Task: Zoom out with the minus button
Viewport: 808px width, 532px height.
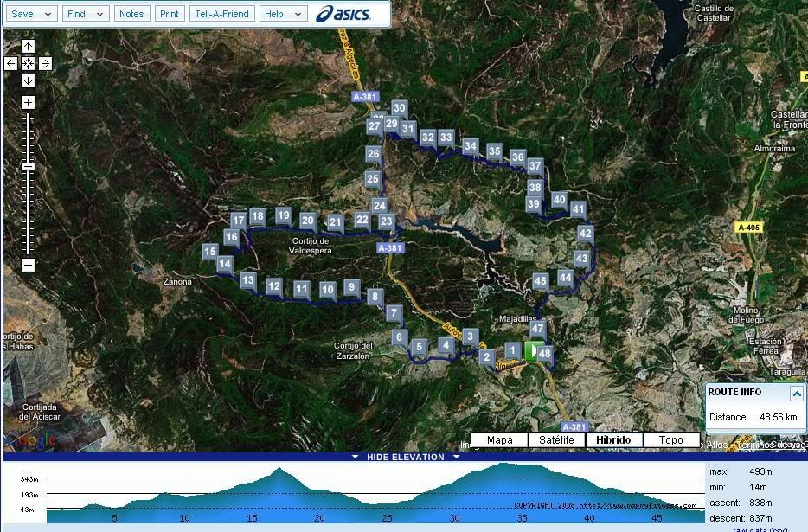Action: [x=28, y=265]
